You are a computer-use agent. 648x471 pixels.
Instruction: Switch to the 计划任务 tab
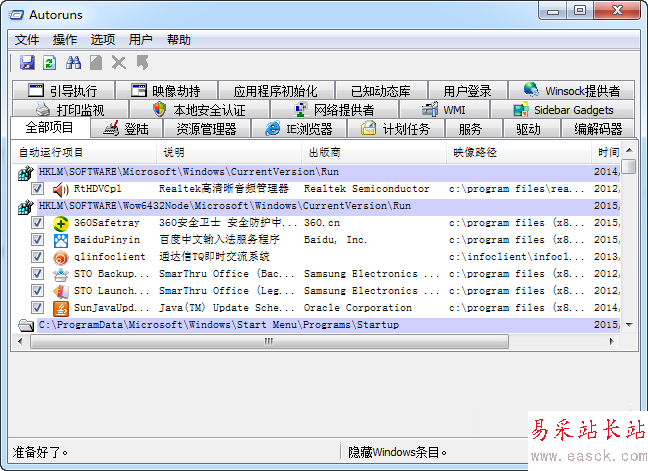tap(396, 129)
